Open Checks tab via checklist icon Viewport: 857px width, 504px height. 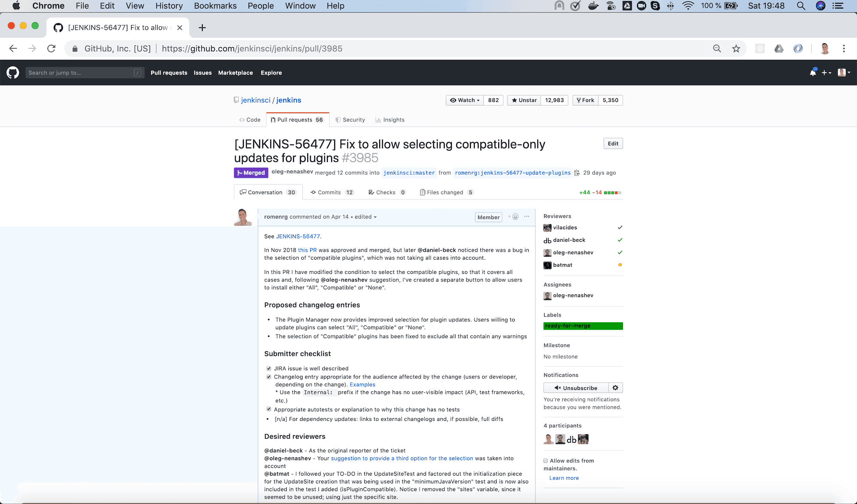371,192
